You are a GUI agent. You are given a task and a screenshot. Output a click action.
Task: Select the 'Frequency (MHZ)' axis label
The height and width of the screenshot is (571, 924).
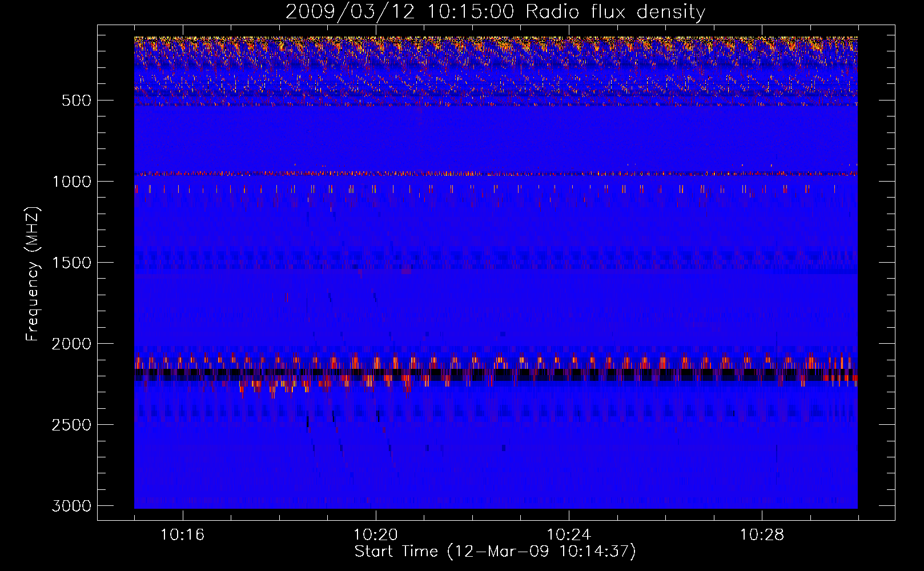point(33,274)
